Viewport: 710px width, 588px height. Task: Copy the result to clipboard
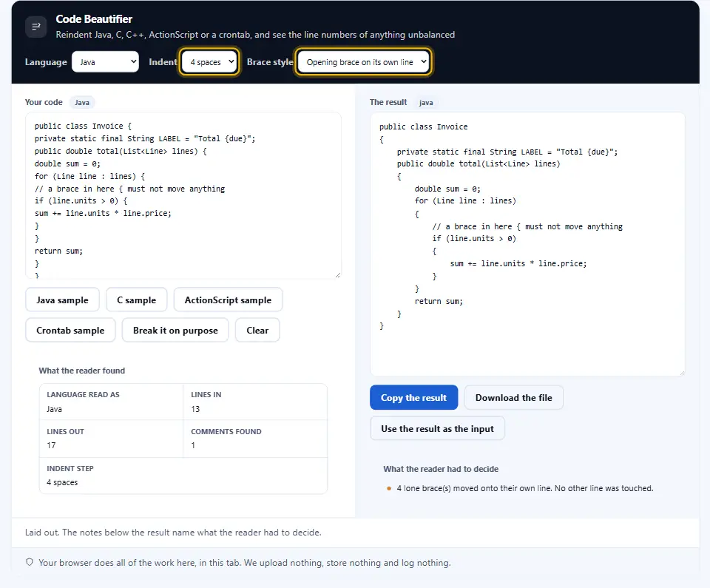click(x=413, y=397)
